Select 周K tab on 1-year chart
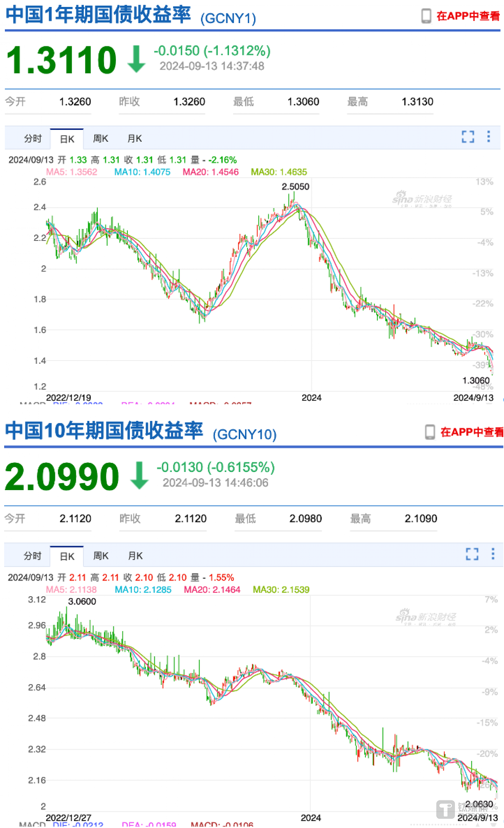 tap(100, 139)
